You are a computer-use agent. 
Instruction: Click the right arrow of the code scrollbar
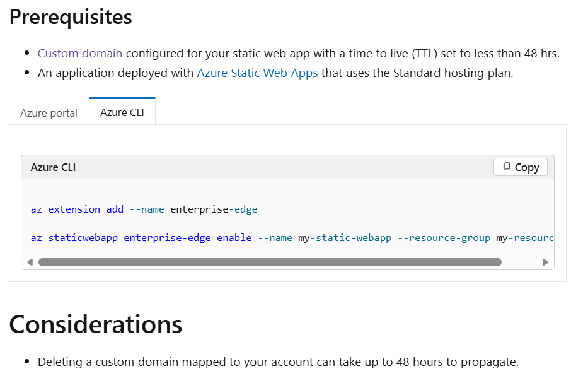[x=545, y=262]
